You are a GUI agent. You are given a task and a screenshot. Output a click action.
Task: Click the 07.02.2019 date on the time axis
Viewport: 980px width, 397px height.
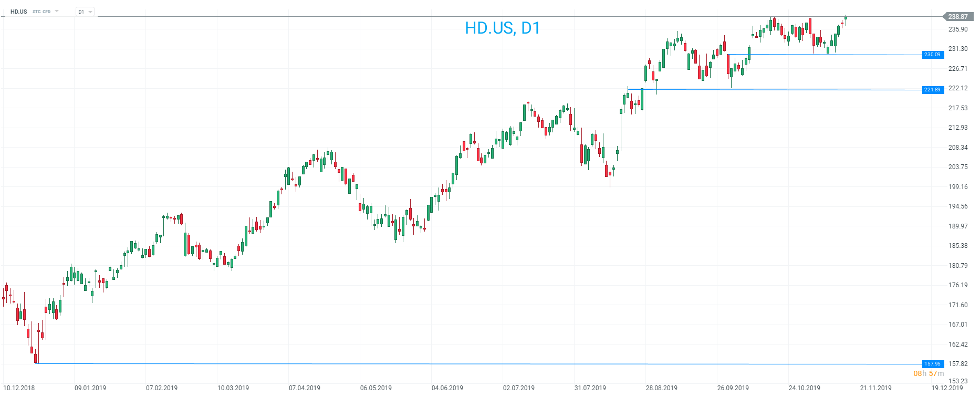tap(162, 388)
